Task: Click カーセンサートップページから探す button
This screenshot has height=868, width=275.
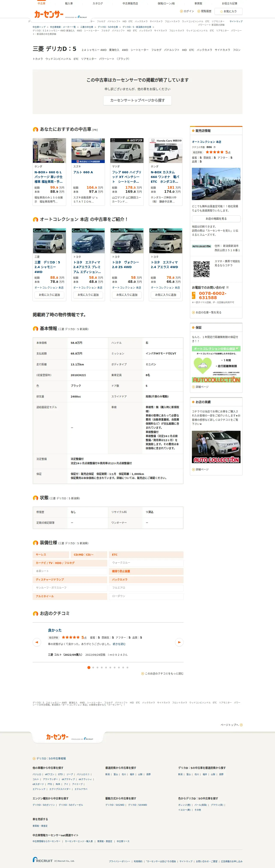Action: tap(137, 100)
